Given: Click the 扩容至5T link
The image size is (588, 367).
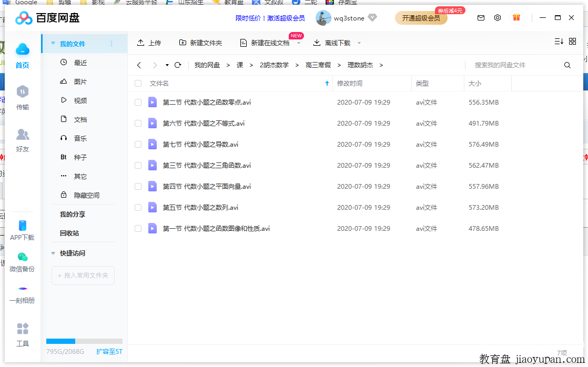Looking at the screenshot, I should tap(109, 351).
